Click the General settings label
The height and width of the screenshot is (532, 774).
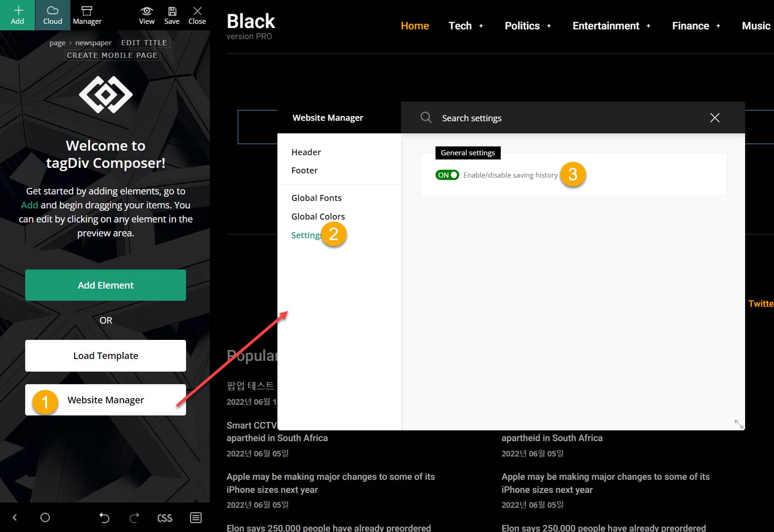(x=468, y=152)
